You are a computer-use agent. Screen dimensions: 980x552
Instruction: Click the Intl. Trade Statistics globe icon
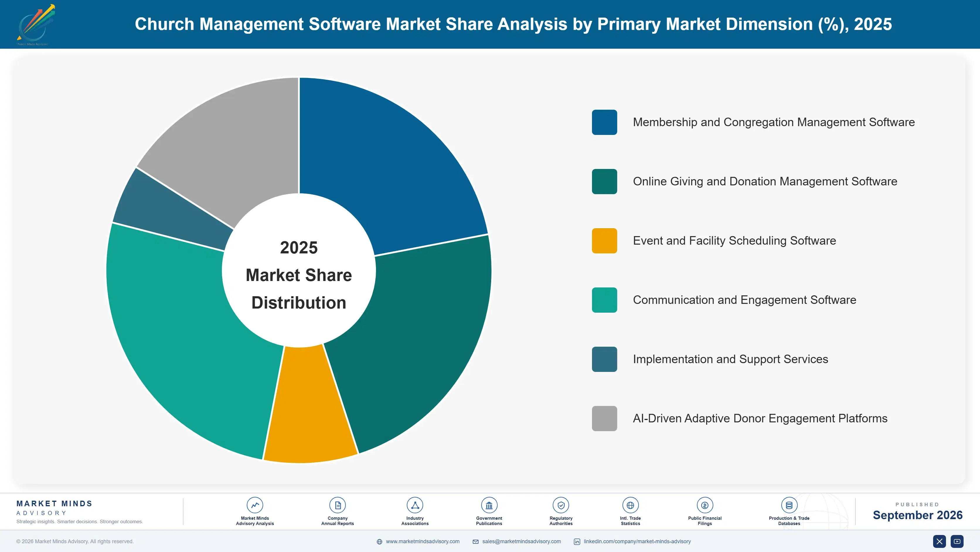(630, 505)
